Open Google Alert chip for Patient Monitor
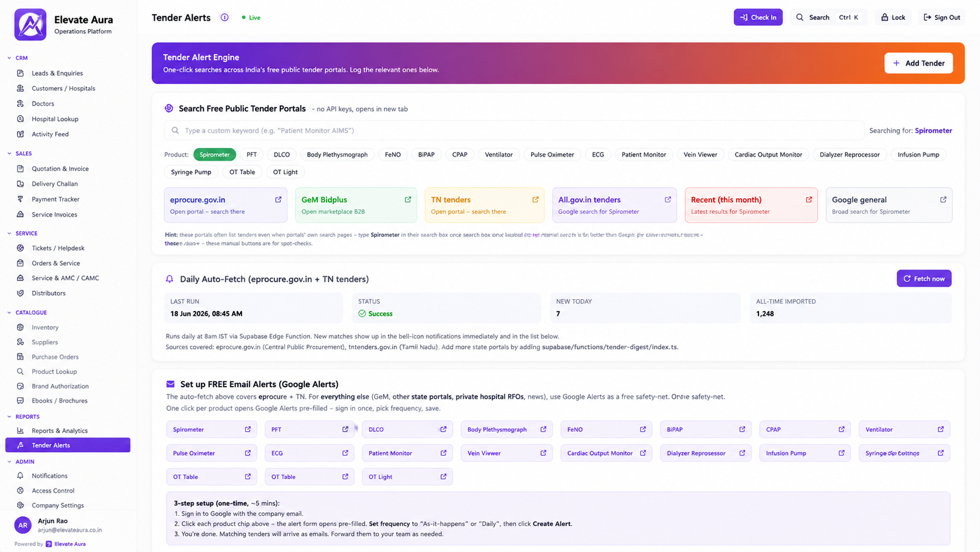Screen dimensions: 980x552 [x=407, y=453]
